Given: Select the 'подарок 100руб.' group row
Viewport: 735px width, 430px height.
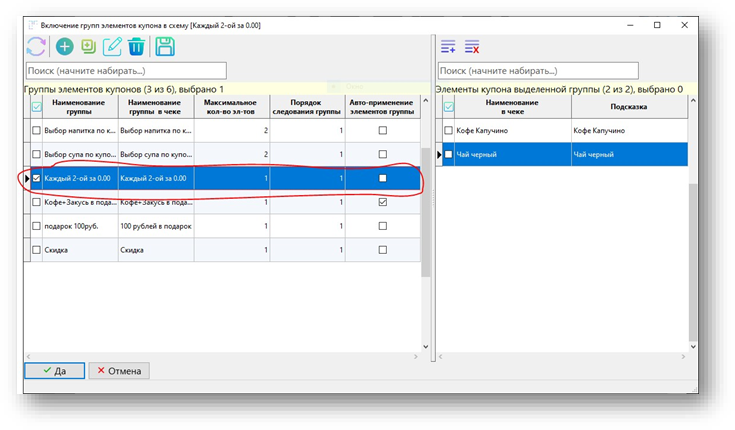Looking at the screenshot, I should 80,226.
